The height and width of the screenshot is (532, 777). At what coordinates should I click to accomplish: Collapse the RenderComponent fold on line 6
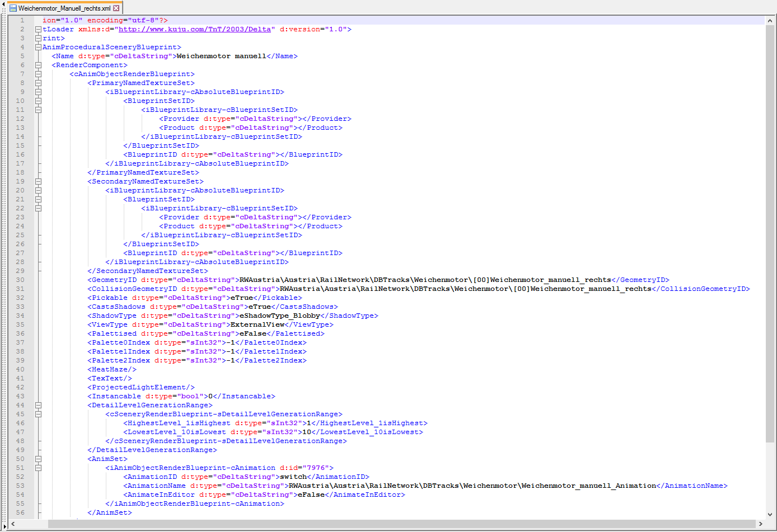(38, 65)
